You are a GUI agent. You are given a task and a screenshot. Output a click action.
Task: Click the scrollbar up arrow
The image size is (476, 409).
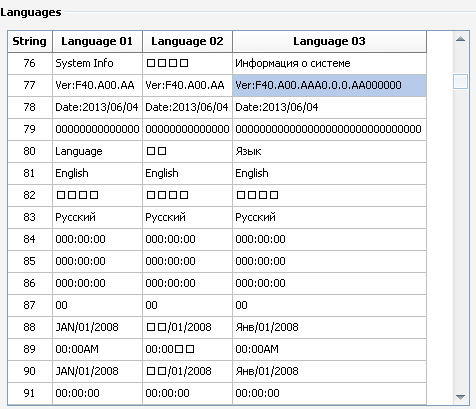click(460, 39)
